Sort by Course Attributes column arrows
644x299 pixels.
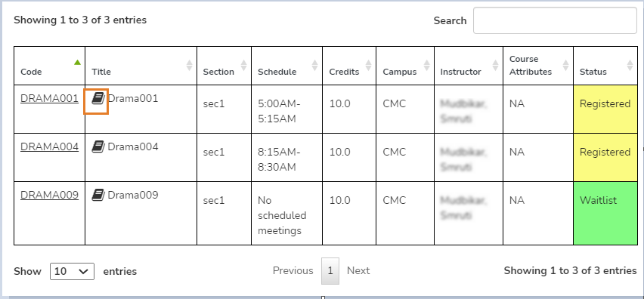click(565, 65)
